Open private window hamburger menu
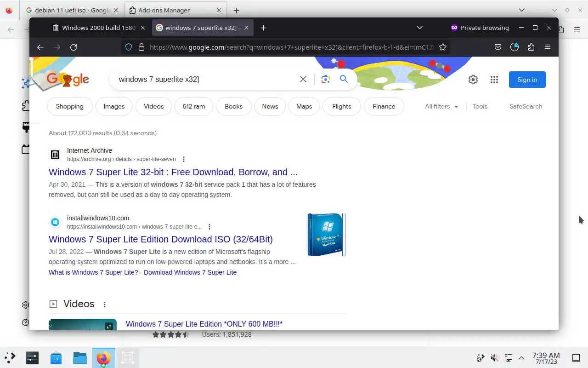Screen dimensions: 588x368 point(548,47)
